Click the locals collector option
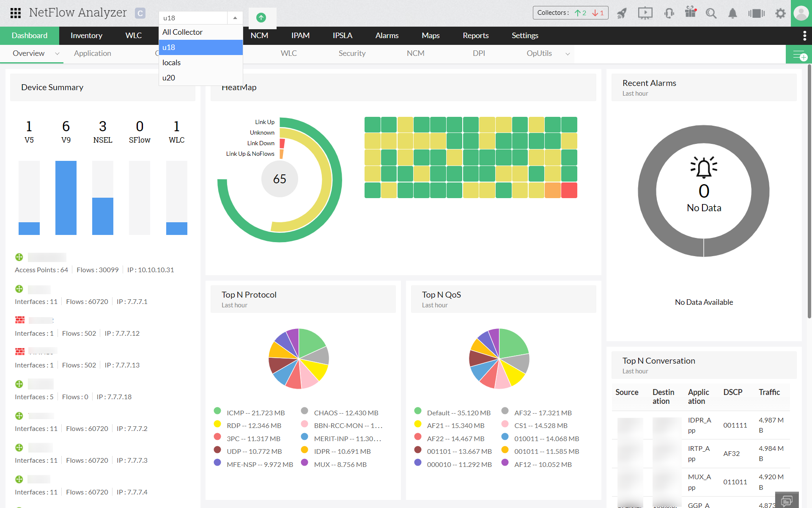Image resolution: width=812 pixels, height=508 pixels. (x=171, y=62)
